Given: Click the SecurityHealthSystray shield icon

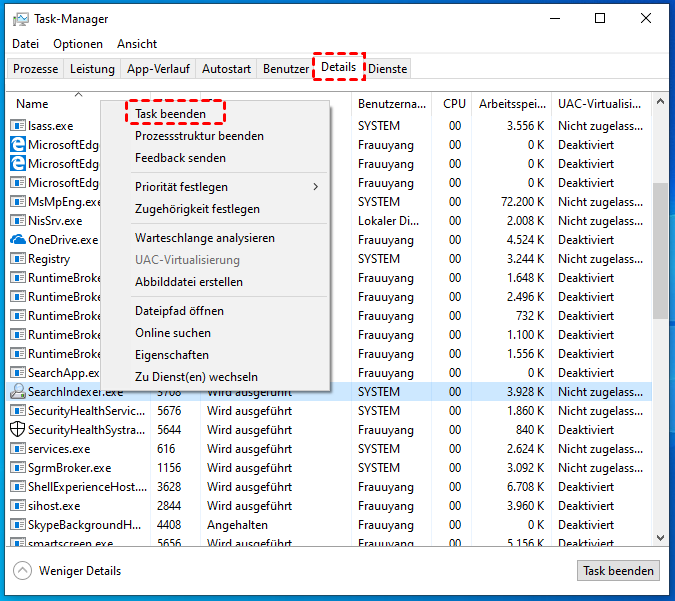Looking at the screenshot, I should coord(18,430).
